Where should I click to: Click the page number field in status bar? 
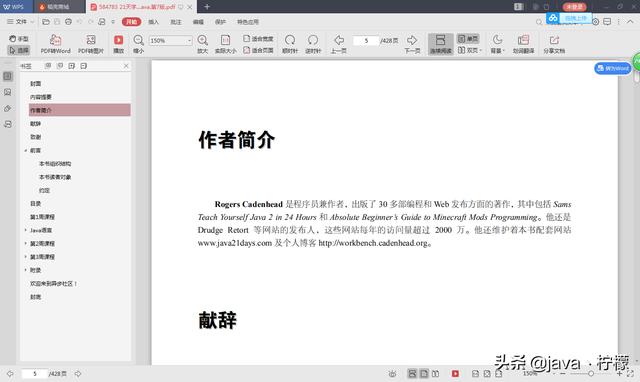click(34, 373)
